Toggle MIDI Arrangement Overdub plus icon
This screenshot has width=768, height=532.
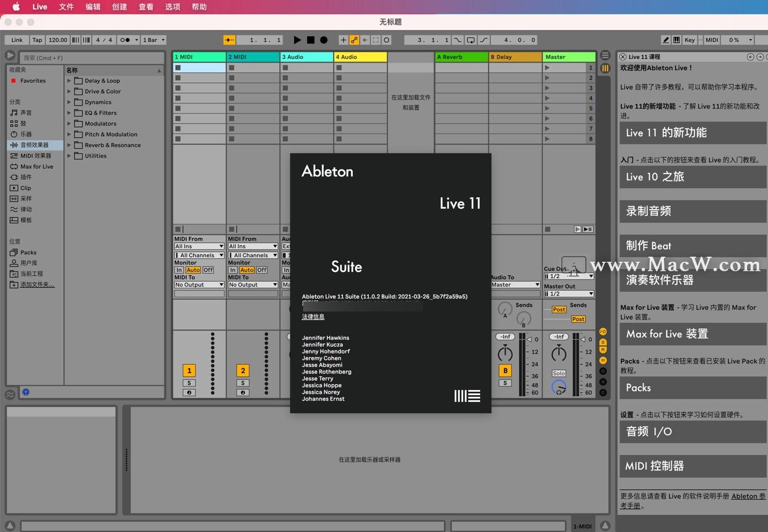[x=343, y=40]
